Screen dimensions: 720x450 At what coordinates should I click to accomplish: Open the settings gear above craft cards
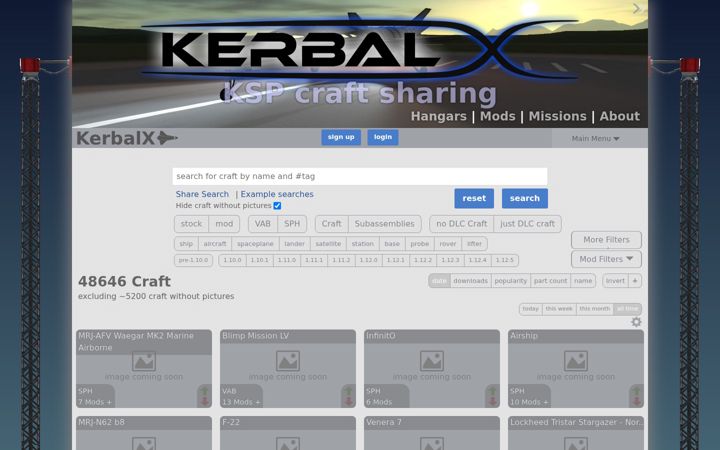point(636,322)
